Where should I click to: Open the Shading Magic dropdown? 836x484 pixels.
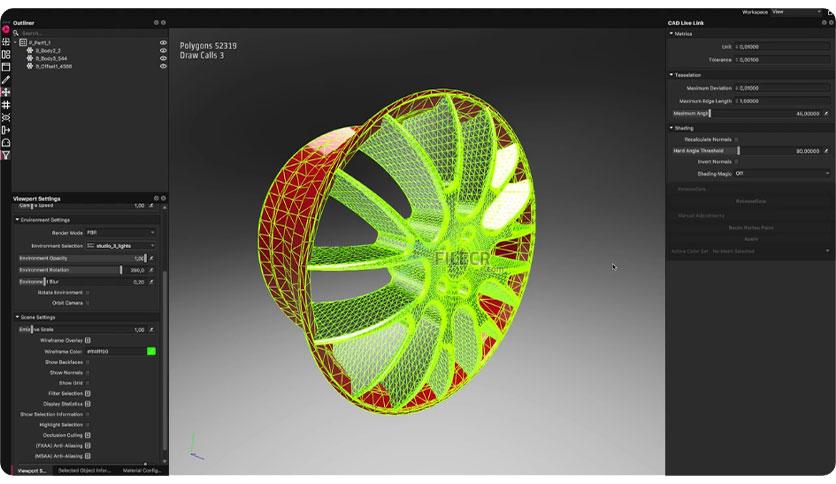pos(782,173)
